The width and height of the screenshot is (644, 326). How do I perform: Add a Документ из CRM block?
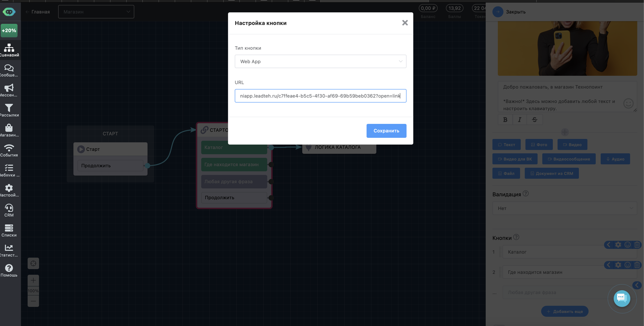pyautogui.click(x=551, y=173)
